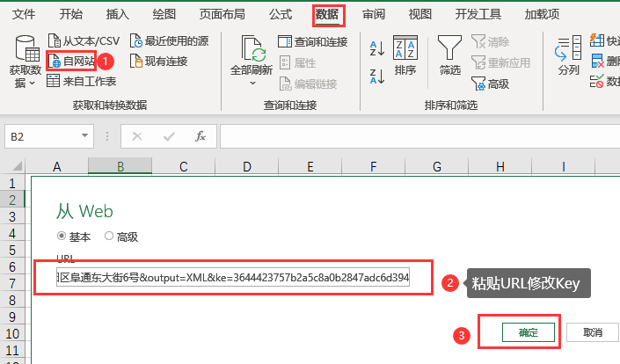Click 清除 clear filter
Image resolution: width=620 pixels, height=364 pixels.
coord(491,41)
